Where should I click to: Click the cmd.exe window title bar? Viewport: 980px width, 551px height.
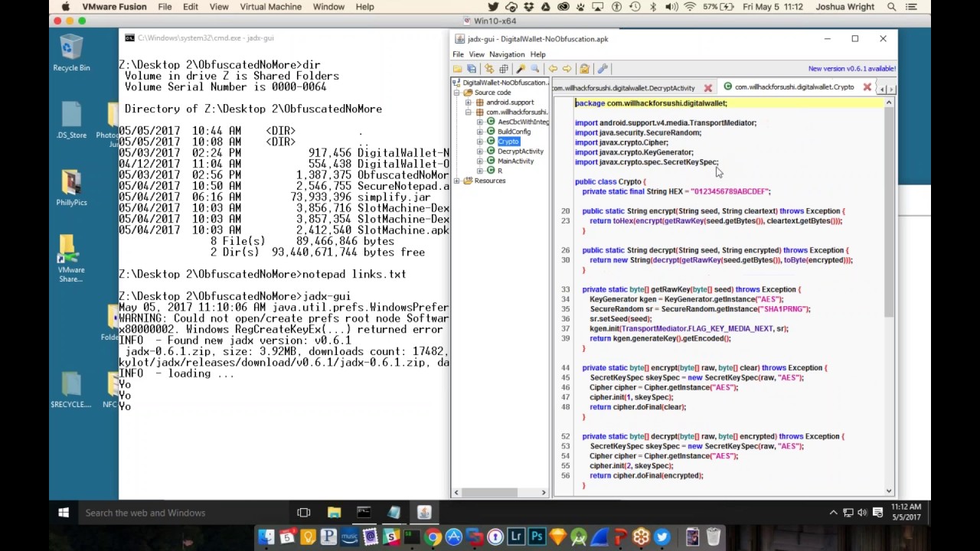(283, 37)
